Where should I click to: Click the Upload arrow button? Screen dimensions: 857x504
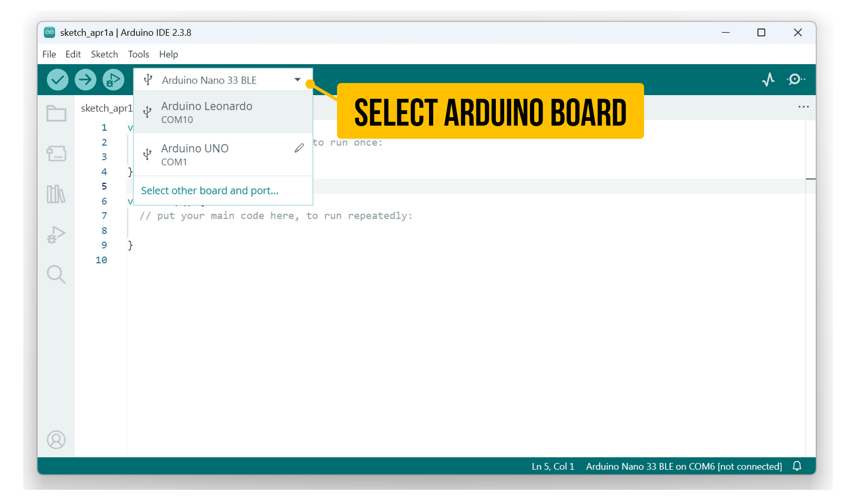click(85, 80)
